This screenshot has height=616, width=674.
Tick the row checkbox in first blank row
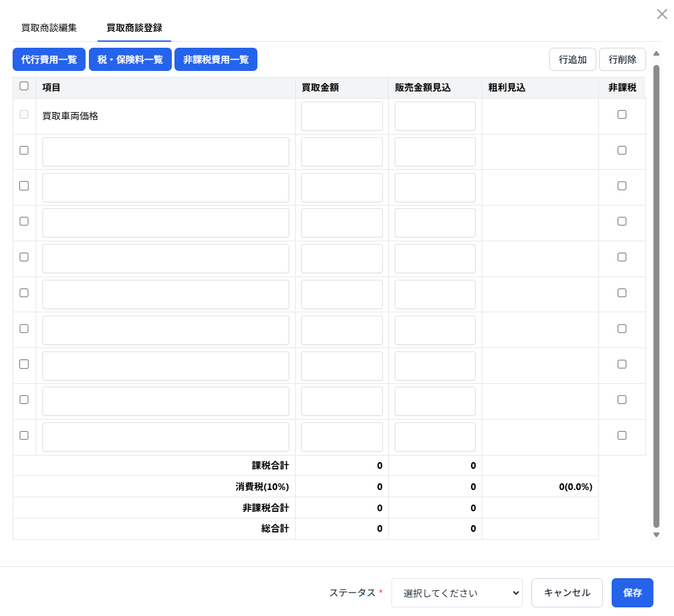pos(25,151)
